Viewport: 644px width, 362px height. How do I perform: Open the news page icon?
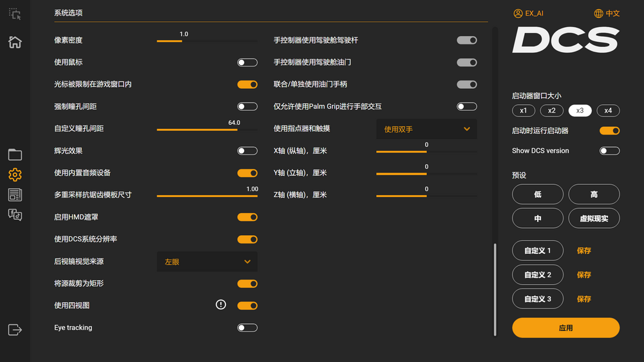(x=15, y=195)
